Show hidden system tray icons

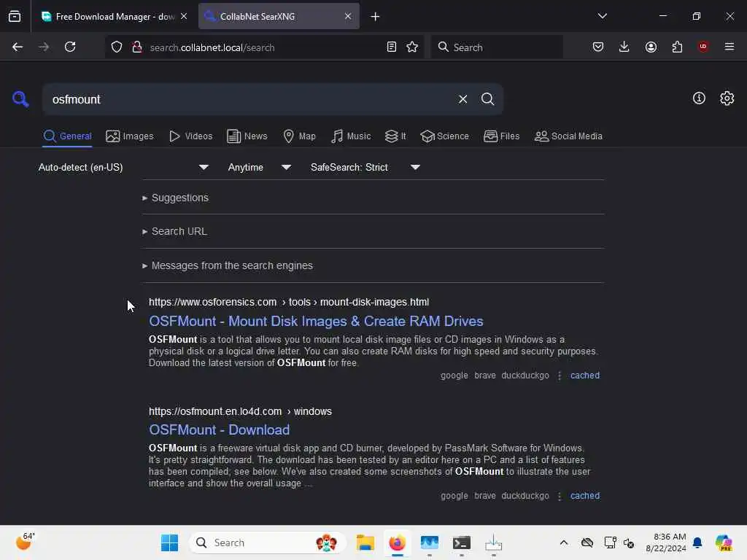point(564,542)
